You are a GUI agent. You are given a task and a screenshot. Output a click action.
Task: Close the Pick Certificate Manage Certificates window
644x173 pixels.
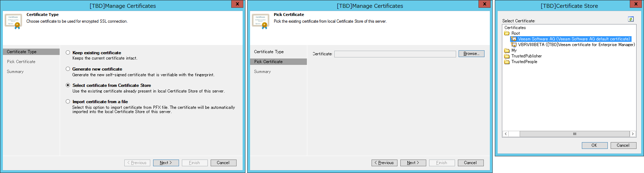tap(484, 4)
